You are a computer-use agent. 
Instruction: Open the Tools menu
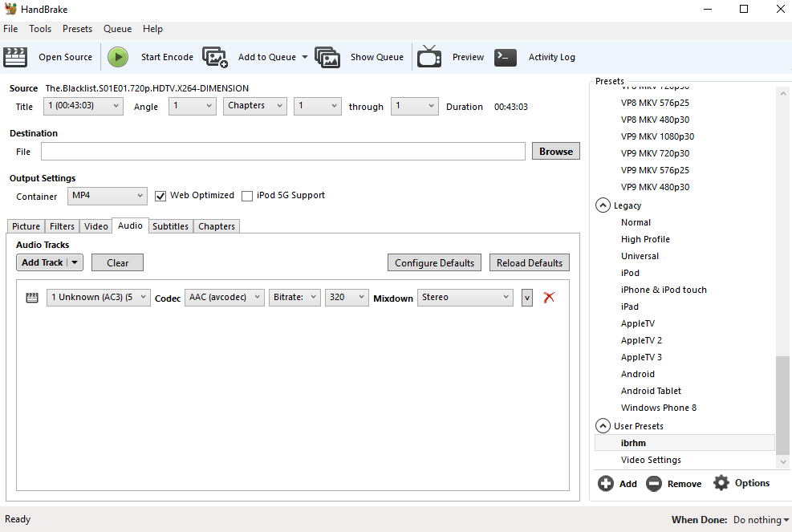click(x=40, y=29)
